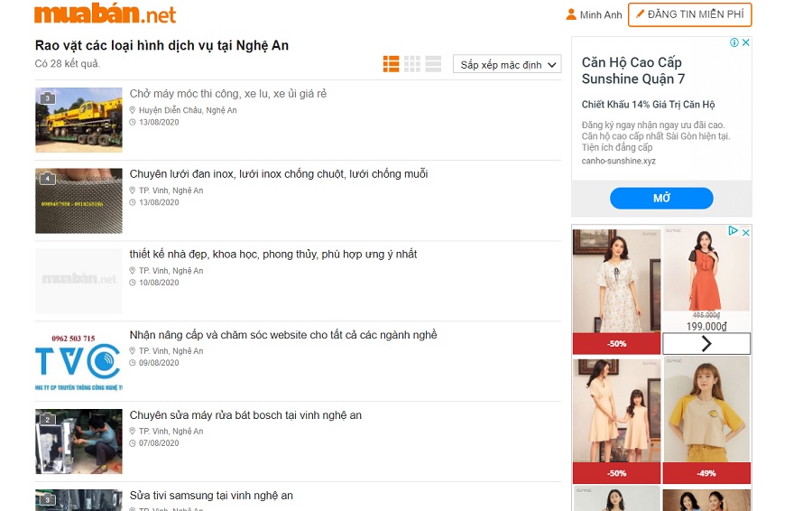This screenshot has width=812, height=511.
Task: Open listing Sửa tivi samsung tại vinh
Action: tap(211, 496)
